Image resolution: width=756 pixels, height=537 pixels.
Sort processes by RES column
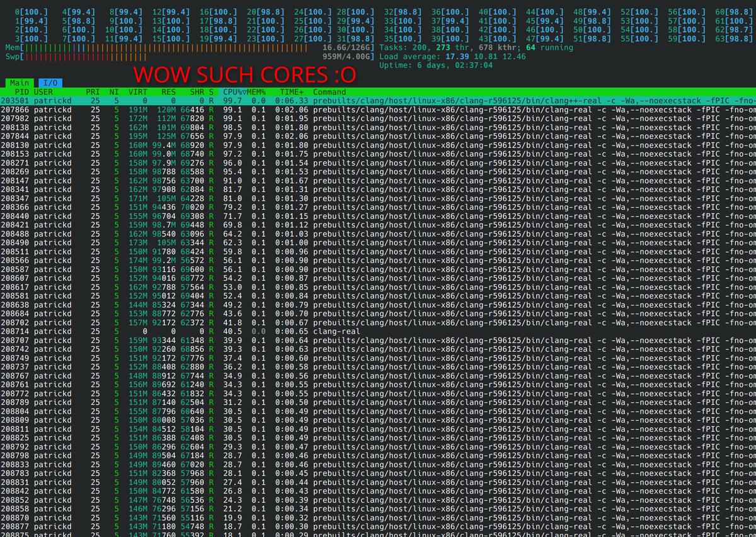tap(168, 92)
